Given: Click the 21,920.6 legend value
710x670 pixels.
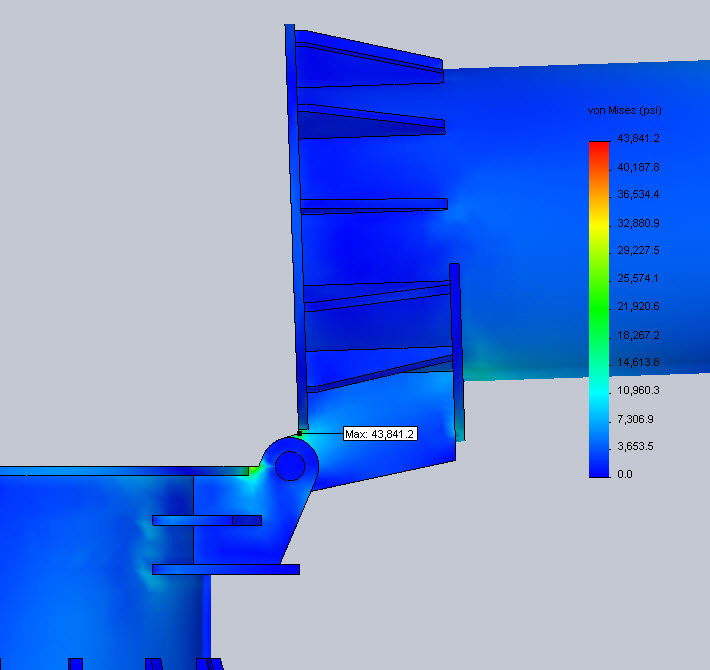Looking at the screenshot, I should pos(638,306).
